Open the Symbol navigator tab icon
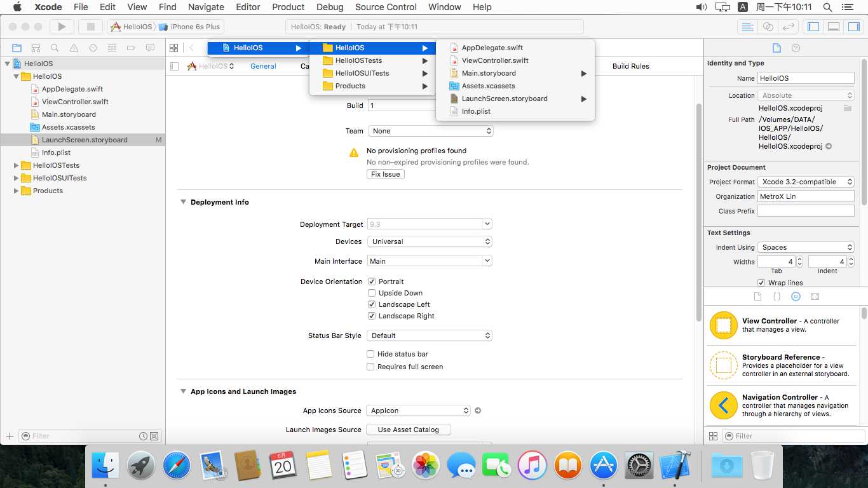 [36, 48]
